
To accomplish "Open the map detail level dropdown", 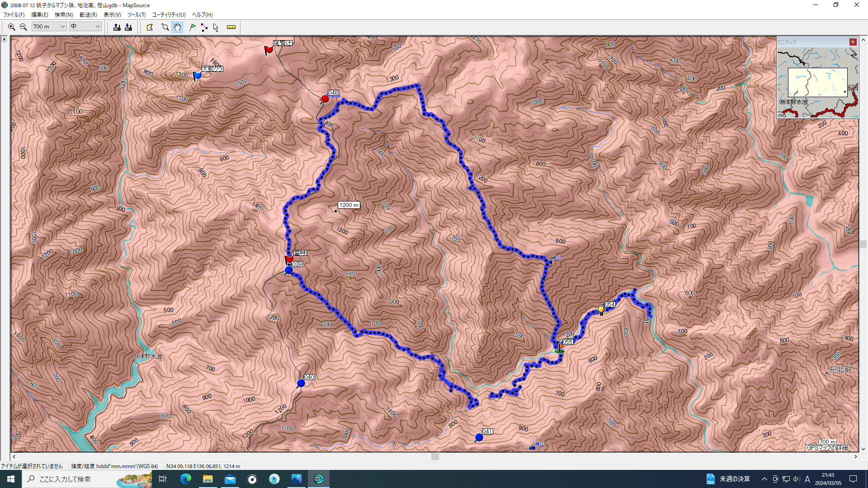I will point(97,27).
